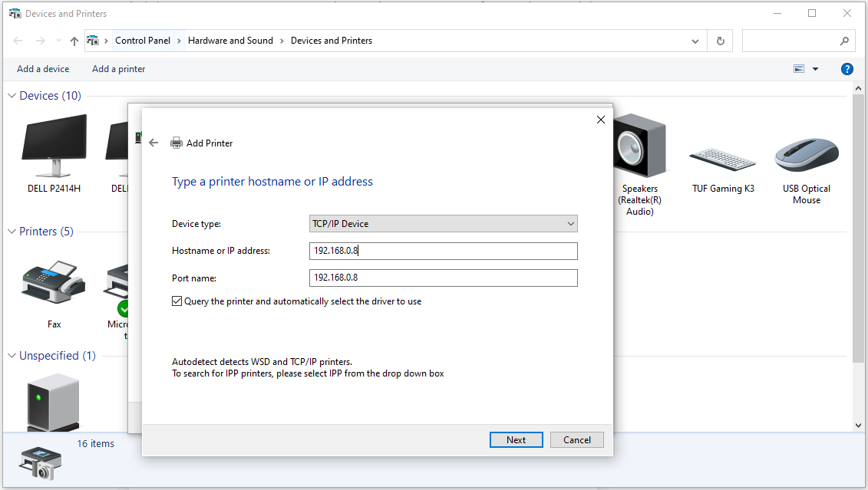Click the Cancel button

tap(576, 439)
